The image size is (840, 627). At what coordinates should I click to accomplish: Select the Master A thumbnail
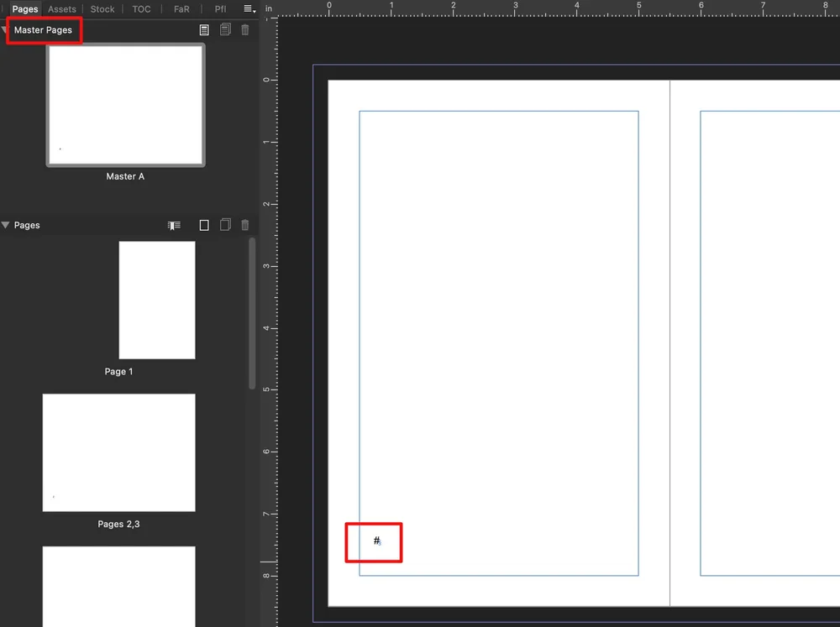[x=125, y=105]
